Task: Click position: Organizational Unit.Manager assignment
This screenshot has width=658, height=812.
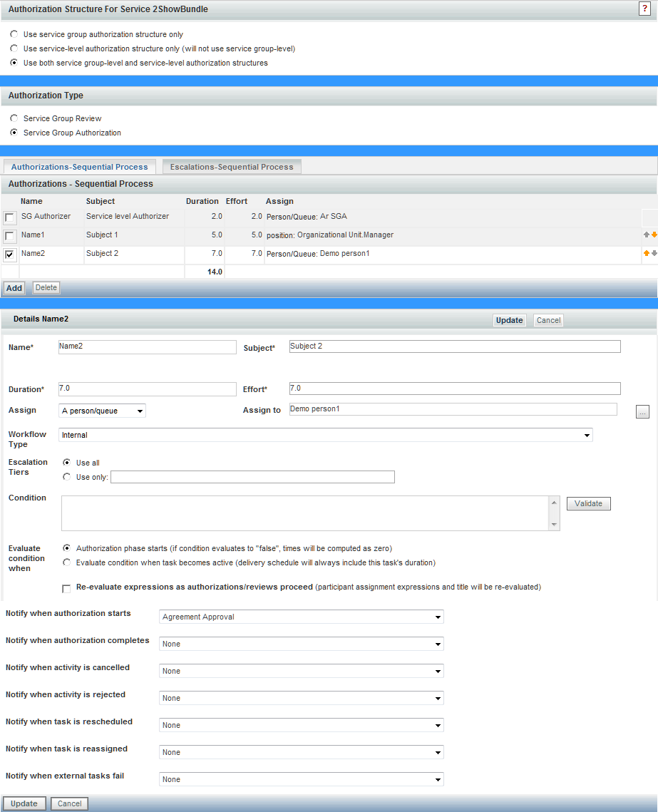Action: coord(330,235)
